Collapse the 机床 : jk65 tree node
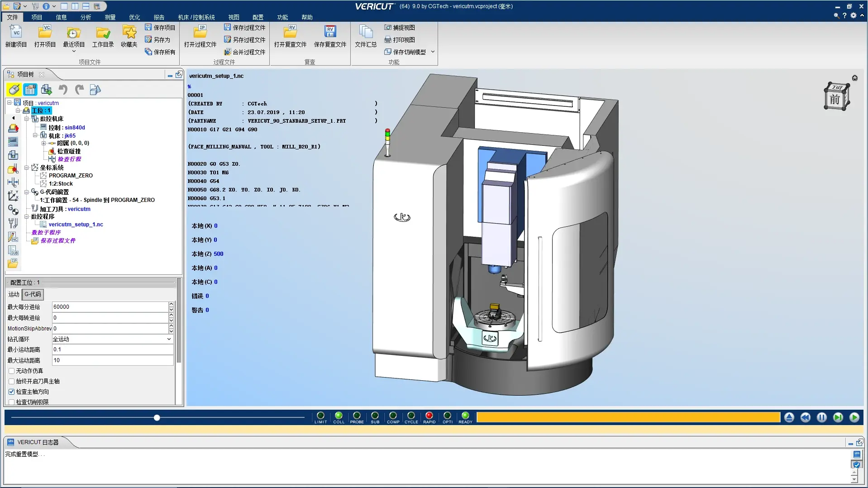Viewport: 868px width, 488px height. (x=35, y=135)
